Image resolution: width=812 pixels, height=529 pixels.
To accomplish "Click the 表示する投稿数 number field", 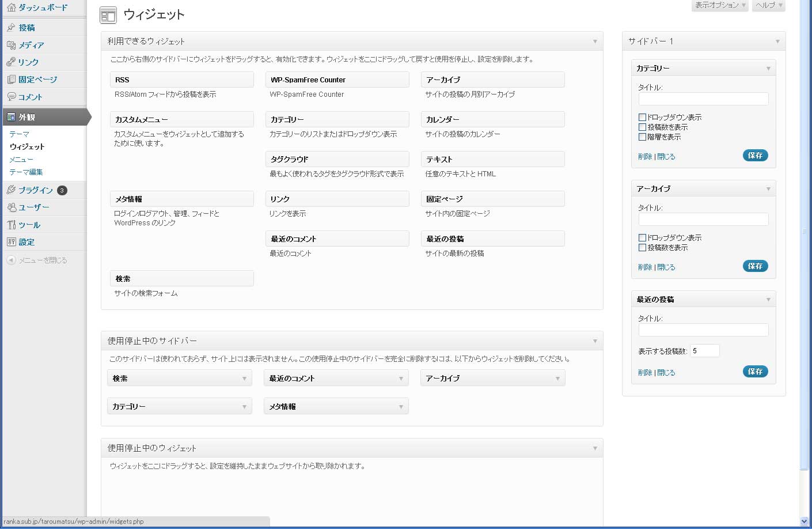I will tap(705, 350).
